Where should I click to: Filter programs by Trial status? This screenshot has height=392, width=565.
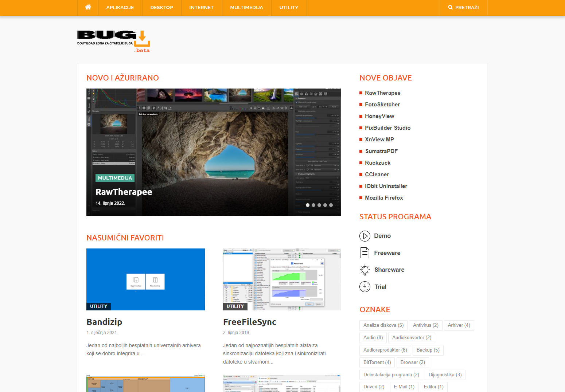point(380,287)
